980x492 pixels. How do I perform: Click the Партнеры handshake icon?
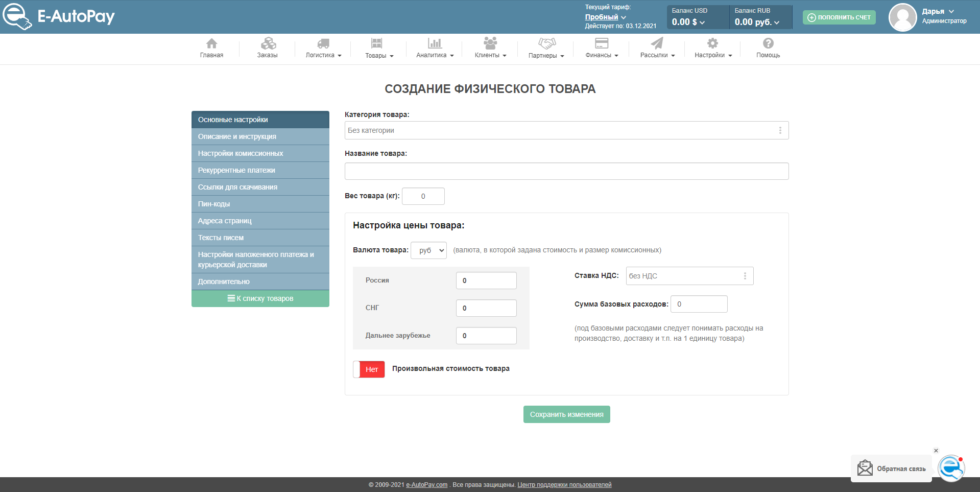click(x=547, y=43)
